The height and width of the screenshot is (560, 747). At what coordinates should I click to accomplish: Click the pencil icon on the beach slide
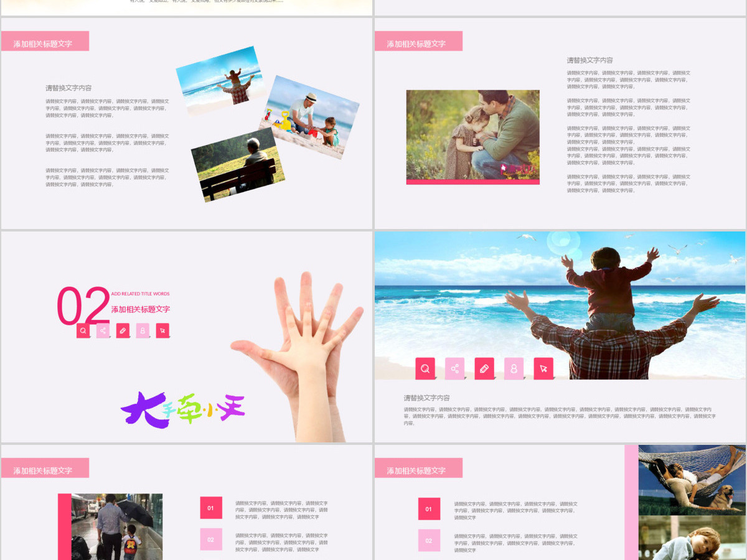(484, 368)
